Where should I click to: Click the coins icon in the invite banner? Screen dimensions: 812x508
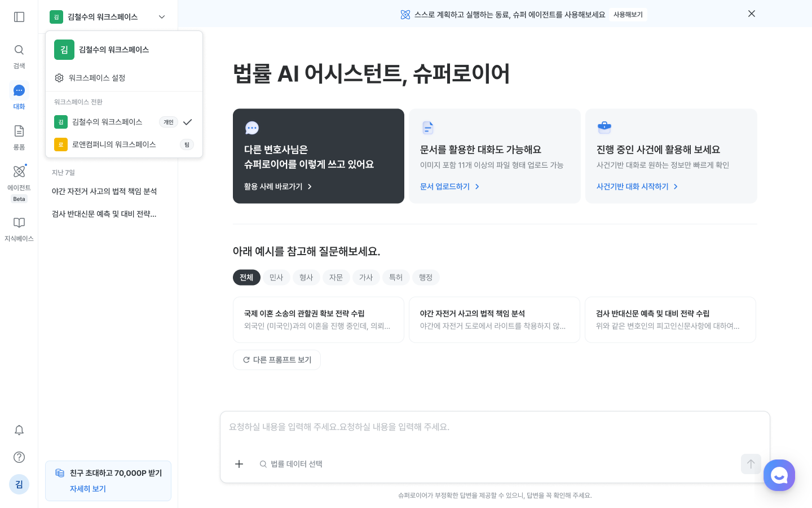[60, 473]
